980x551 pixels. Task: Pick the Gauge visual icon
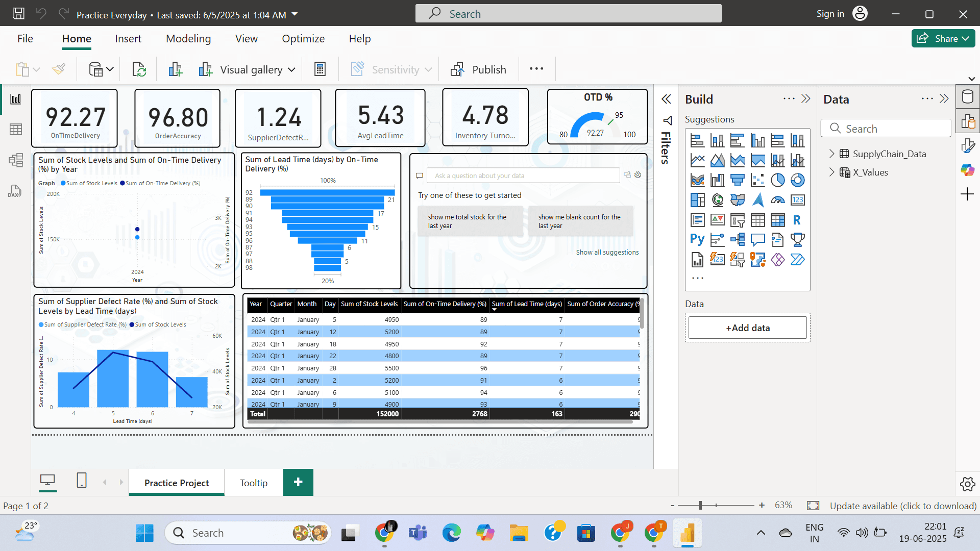tap(777, 200)
